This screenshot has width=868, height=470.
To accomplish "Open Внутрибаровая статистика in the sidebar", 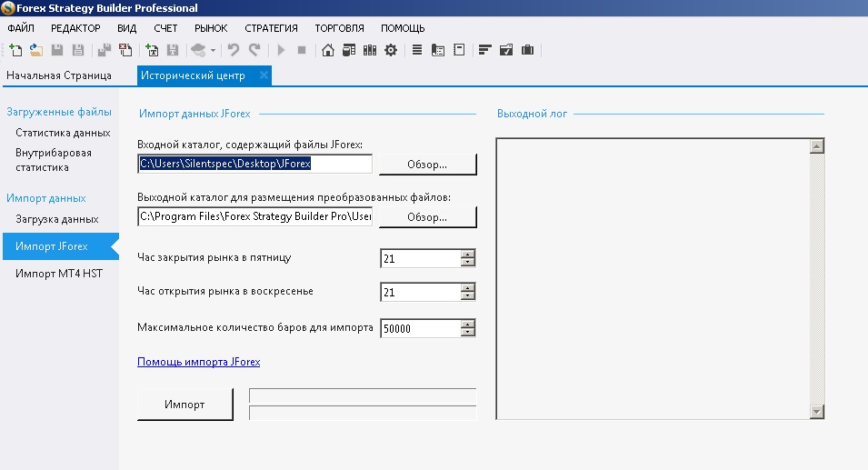I will coord(54,160).
